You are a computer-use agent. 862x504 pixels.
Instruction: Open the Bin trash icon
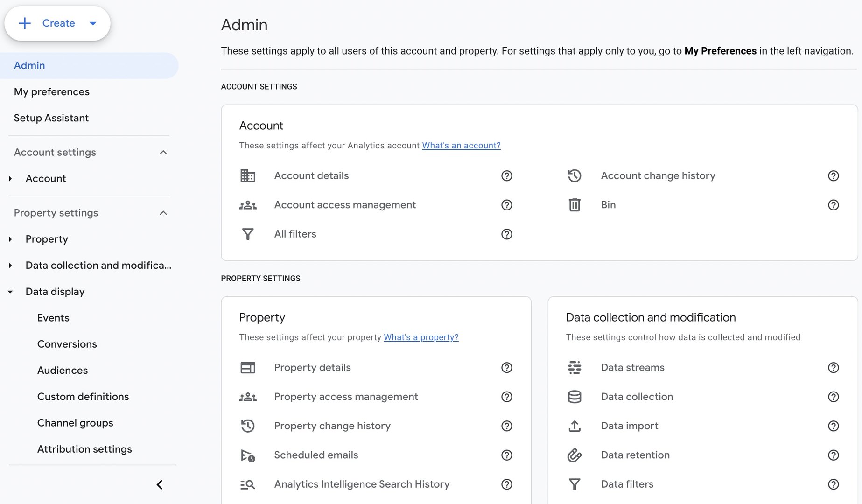click(x=575, y=204)
